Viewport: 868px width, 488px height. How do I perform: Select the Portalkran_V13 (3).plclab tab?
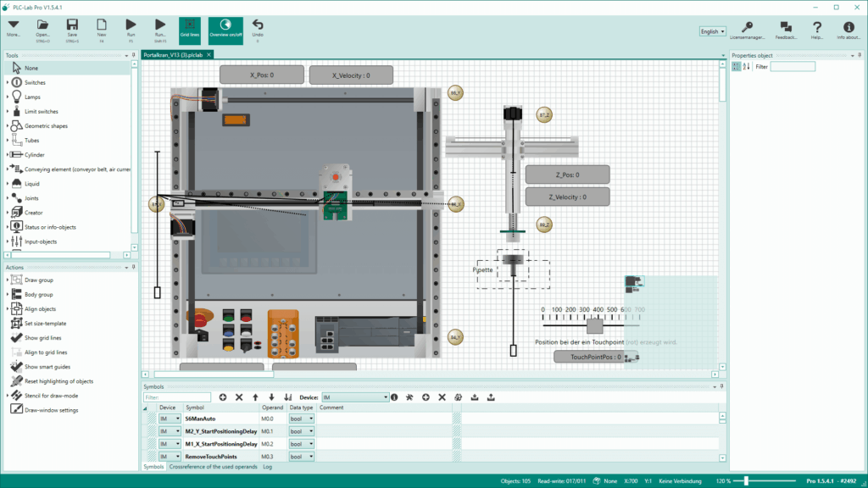coord(173,55)
